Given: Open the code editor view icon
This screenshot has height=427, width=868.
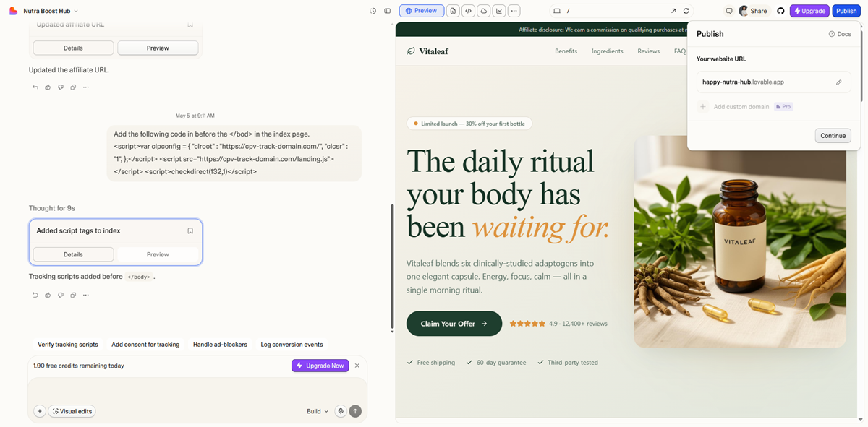Looking at the screenshot, I should [468, 11].
